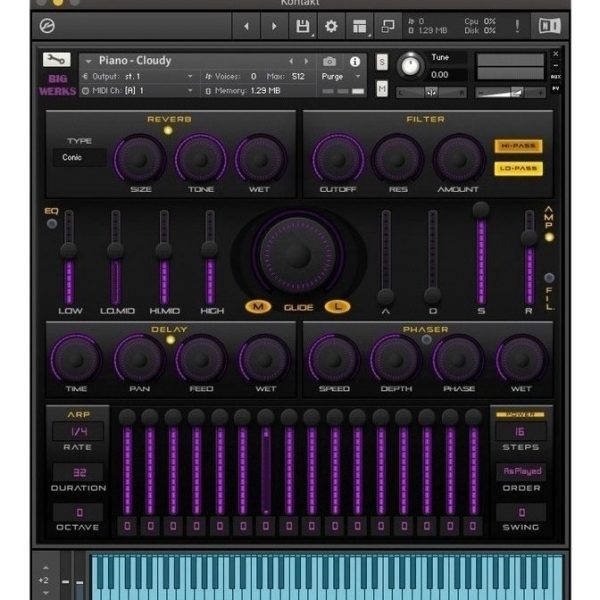600x600 pixels.
Task: Toggle the FIL envelope LED
Action: tap(549, 277)
